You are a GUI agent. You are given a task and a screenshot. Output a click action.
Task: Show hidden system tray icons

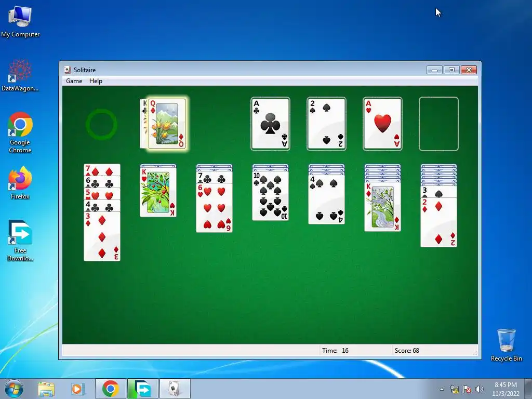[x=442, y=389]
